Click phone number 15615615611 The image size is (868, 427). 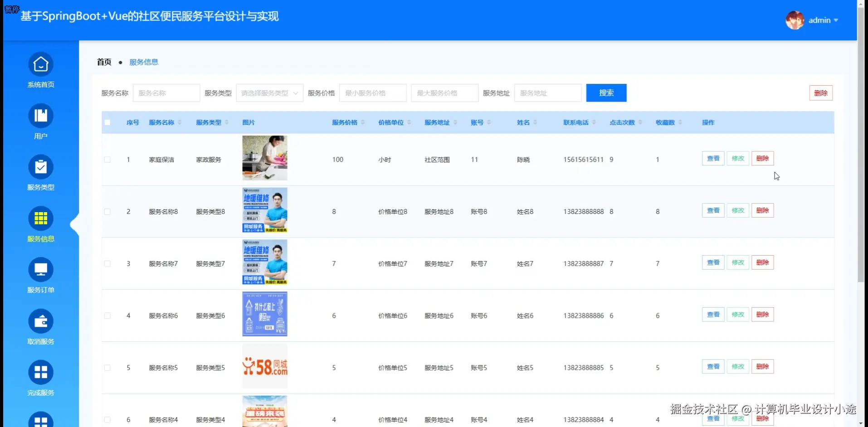(x=583, y=160)
